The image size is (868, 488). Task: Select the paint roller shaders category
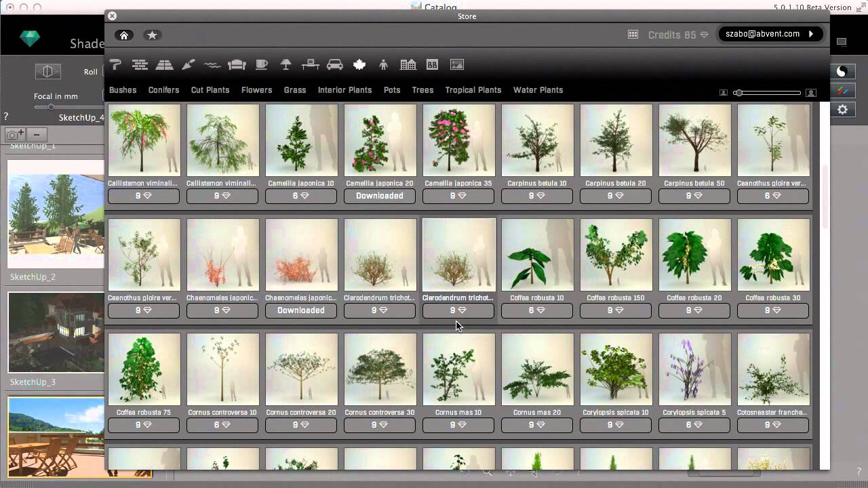tap(116, 64)
